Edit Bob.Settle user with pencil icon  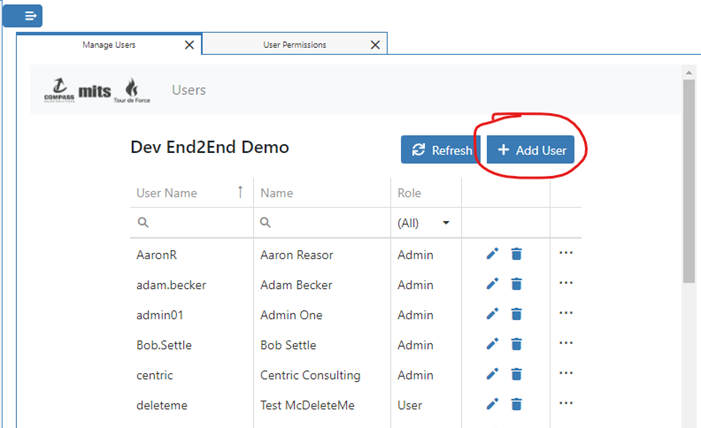(x=492, y=344)
